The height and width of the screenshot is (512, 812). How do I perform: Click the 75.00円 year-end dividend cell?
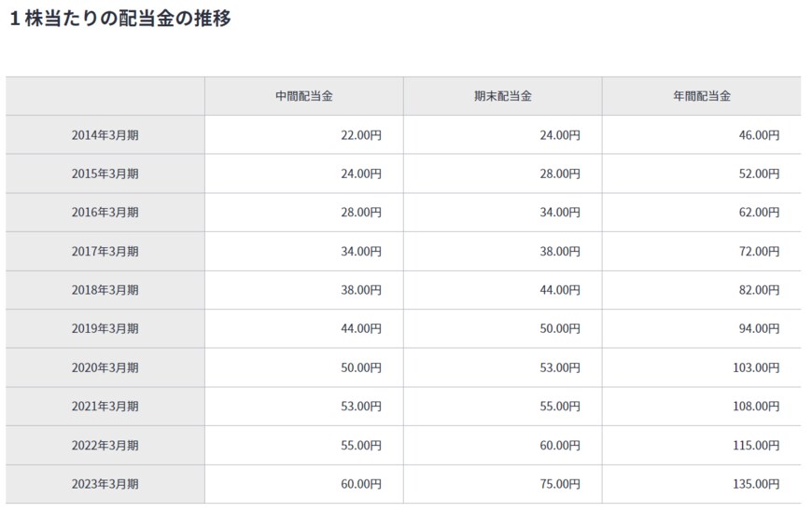(x=560, y=484)
